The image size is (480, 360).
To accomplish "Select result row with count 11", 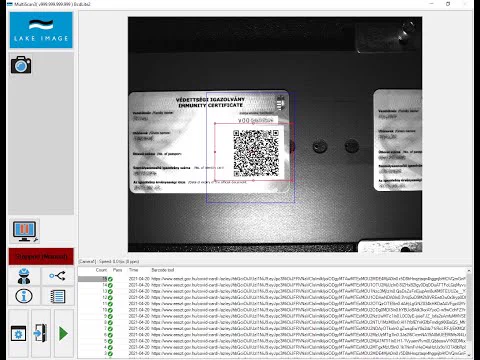I will (272, 304).
